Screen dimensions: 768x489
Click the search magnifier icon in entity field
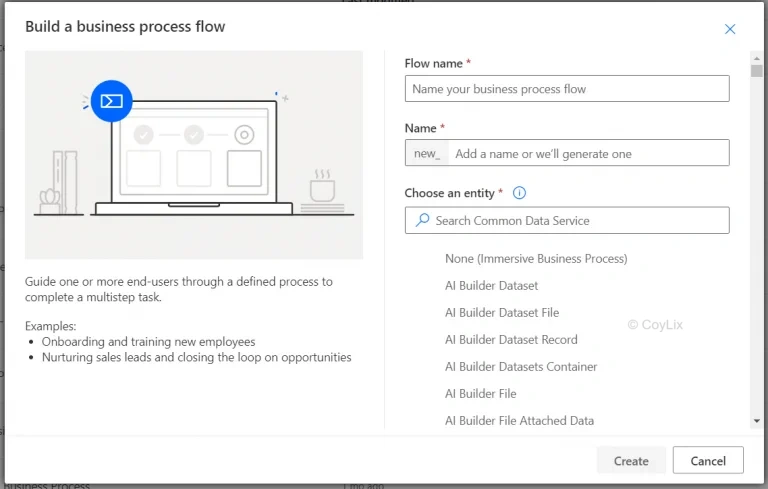[x=422, y=220]
